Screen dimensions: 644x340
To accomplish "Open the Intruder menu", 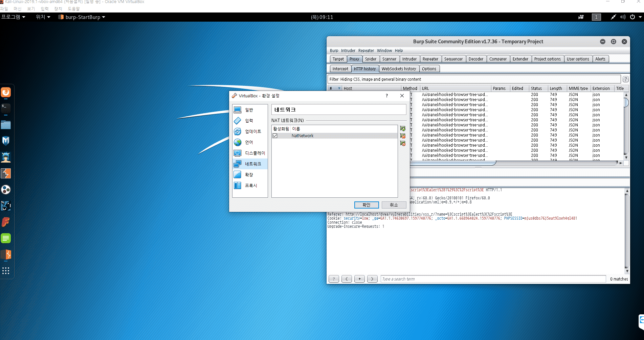I will [x=348, y=51].
